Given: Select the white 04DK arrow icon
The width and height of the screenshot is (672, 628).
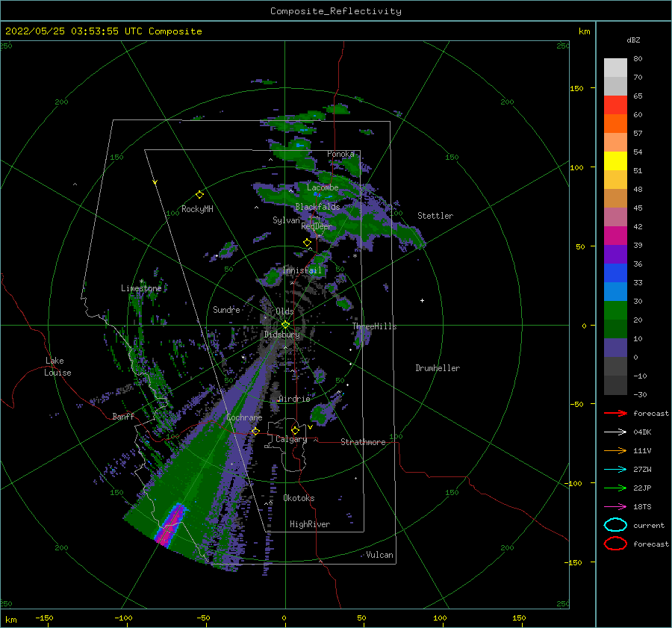Looking at the screenshot, I should click(615, 432).
